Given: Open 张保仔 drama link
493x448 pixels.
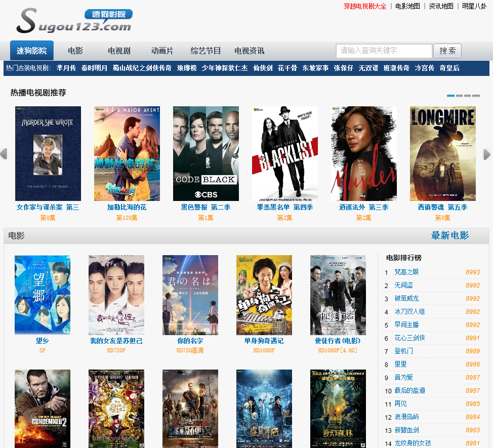Looking at the screenshot, I should click(x=344, y=68).
